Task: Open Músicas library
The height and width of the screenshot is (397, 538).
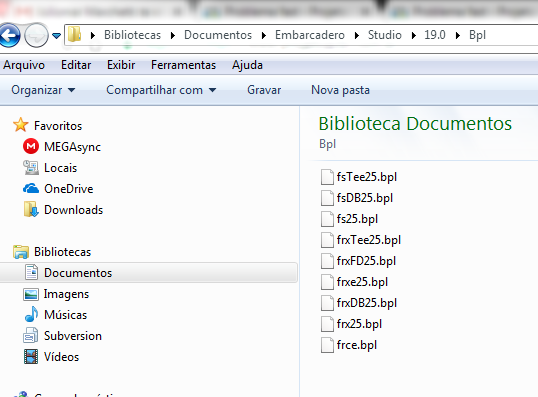Action: tap(66, 315)
